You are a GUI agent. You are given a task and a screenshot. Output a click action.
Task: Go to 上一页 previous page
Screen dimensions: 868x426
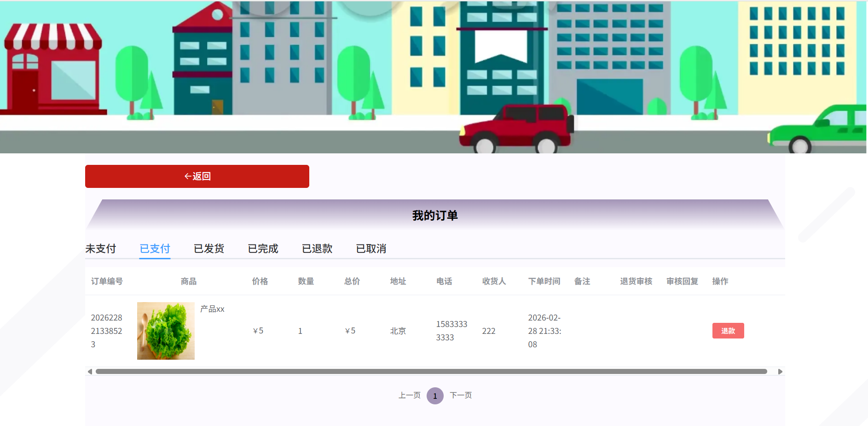click(x=410, y=395)
